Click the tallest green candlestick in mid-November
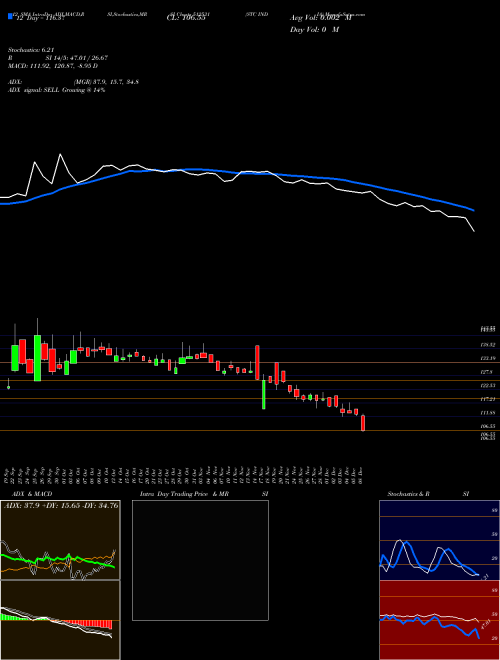Image resolution: width=500 pixels, height=660 pixels. coord(263,394)
